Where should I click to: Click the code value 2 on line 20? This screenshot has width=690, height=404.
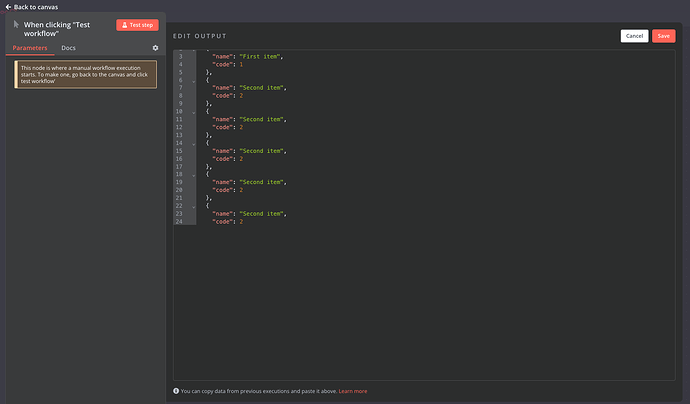pyautogui.click(x=241, y=190)
